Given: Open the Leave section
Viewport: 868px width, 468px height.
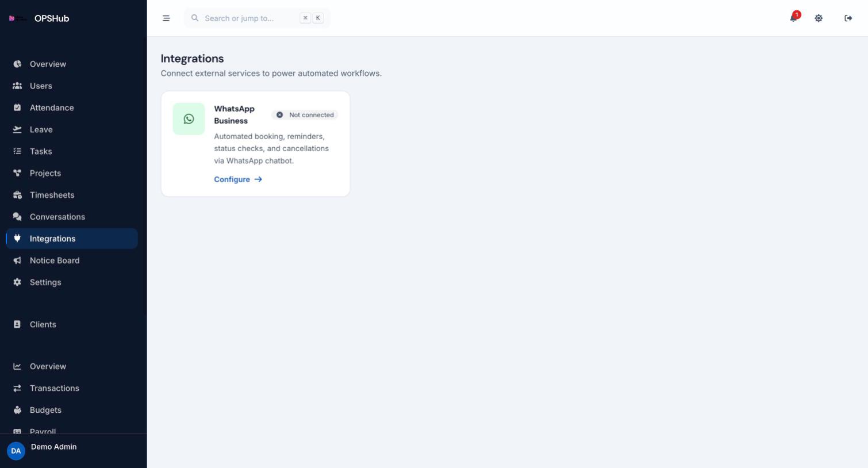Looking at the screenshot, I should [x=72, y=129].
